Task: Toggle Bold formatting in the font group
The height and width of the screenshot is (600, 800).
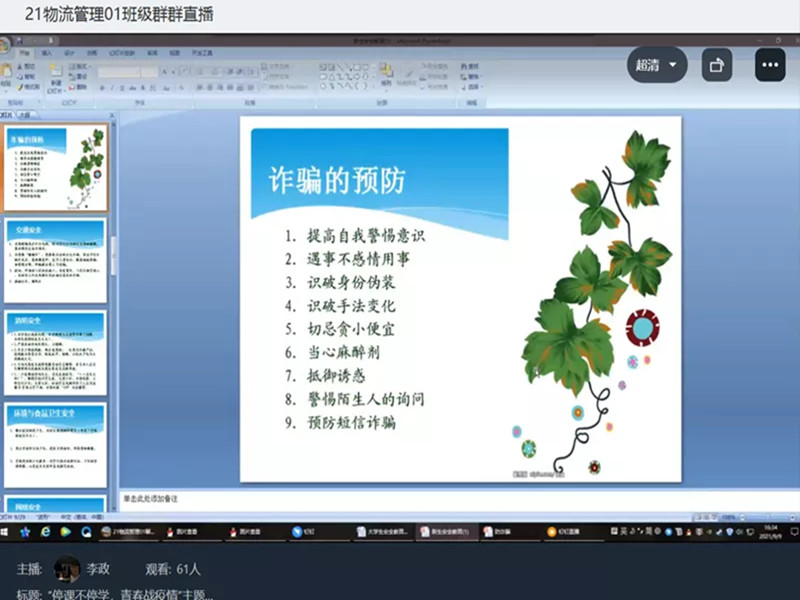Action: 102,87
